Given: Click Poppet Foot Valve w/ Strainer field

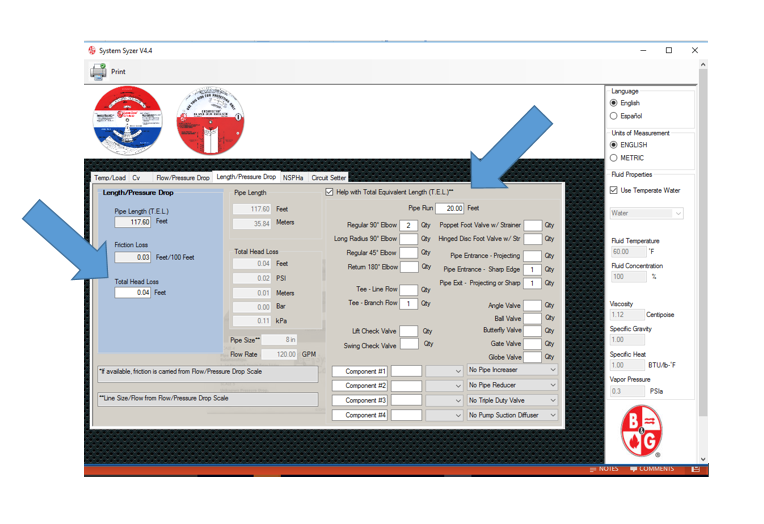Looking at the screenshot, I should point(533,225).
